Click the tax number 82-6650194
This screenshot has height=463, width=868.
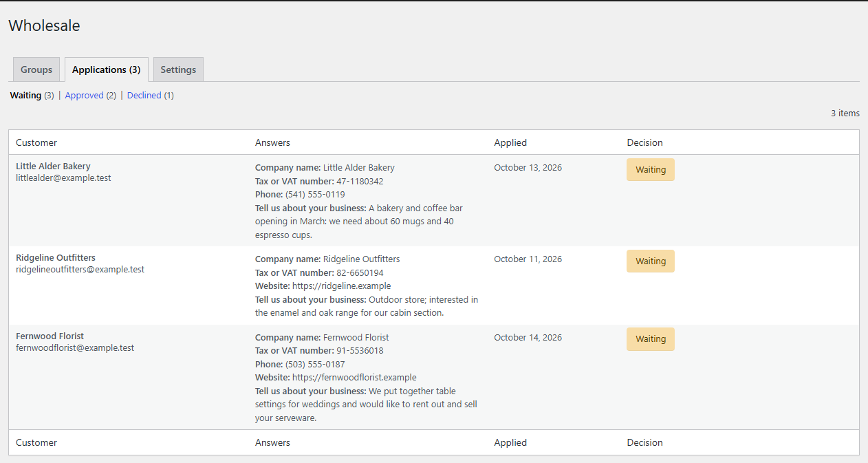click(x=360, y=273)
